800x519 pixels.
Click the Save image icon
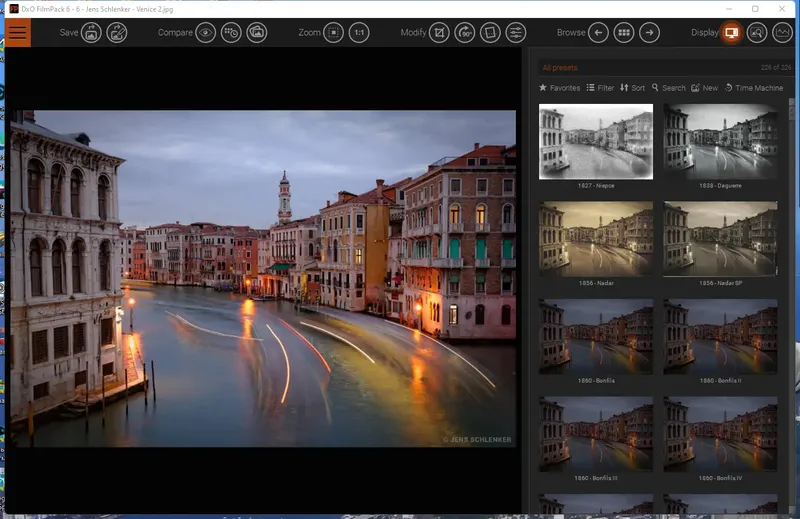tap(91, 33)
